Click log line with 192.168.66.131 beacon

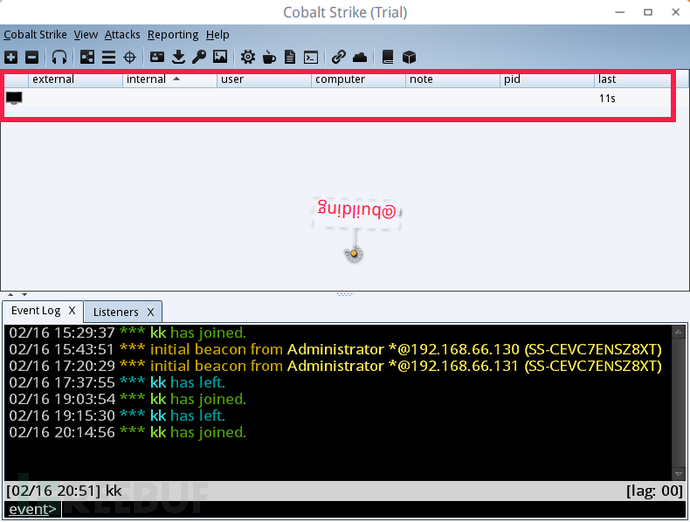click(x=335, y=366)
